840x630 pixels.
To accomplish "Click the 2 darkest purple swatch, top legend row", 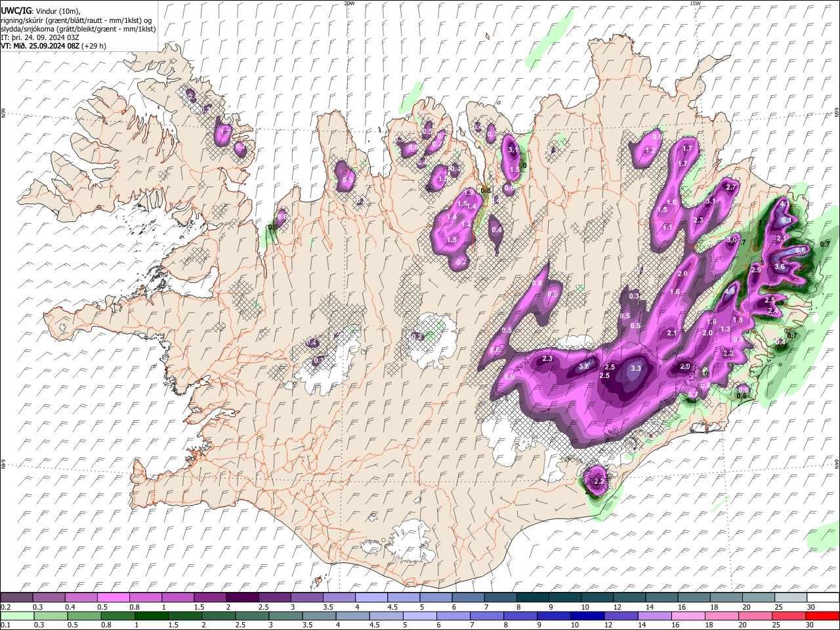I will click(242, 597).
